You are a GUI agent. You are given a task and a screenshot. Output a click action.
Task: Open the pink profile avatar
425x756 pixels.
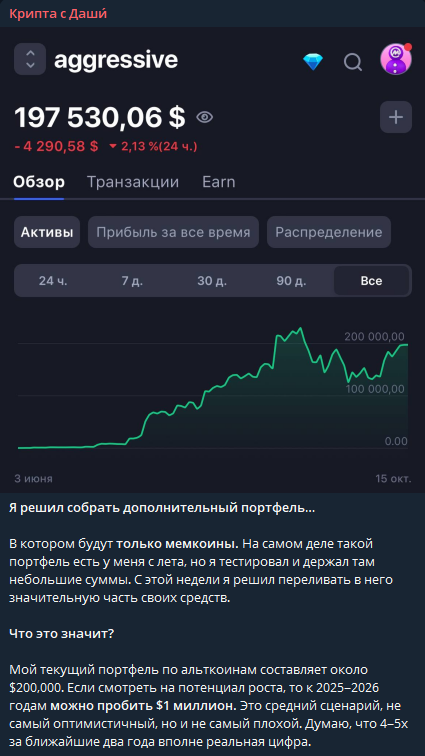point(396,59)
